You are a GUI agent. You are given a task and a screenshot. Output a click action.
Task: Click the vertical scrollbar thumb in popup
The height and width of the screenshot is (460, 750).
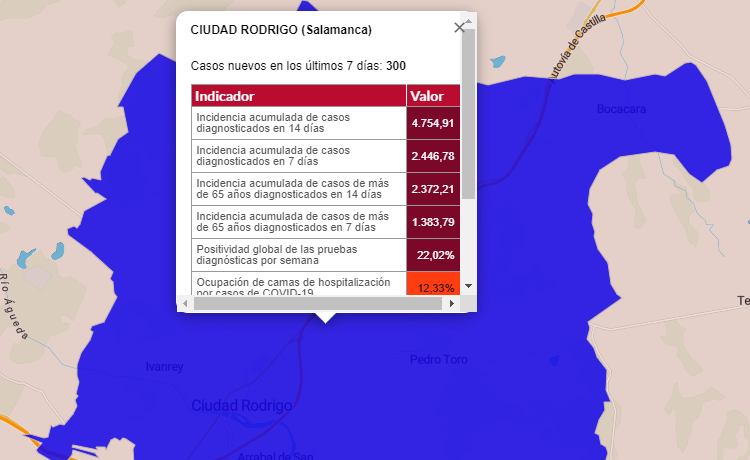click(469, 114)
